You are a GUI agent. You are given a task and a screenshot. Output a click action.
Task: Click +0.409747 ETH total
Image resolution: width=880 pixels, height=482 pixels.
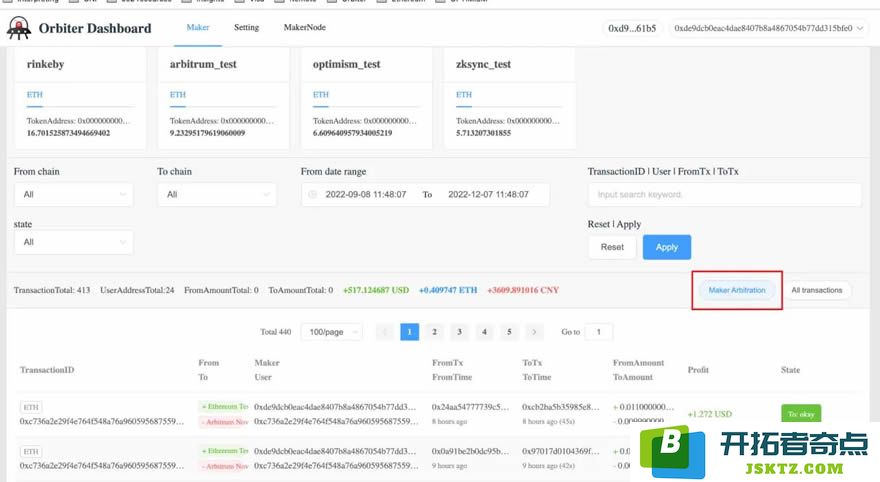(448, 290)
